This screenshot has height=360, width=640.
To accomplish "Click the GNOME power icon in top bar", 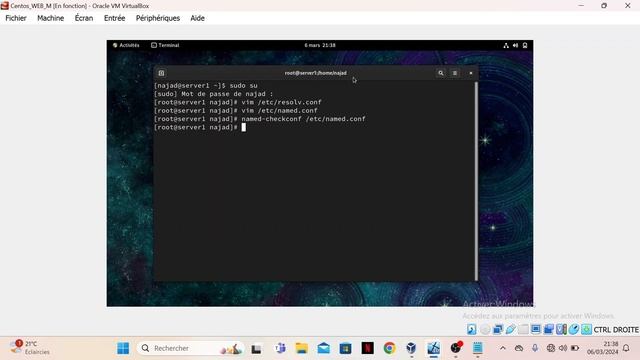I will coord(525,45).
